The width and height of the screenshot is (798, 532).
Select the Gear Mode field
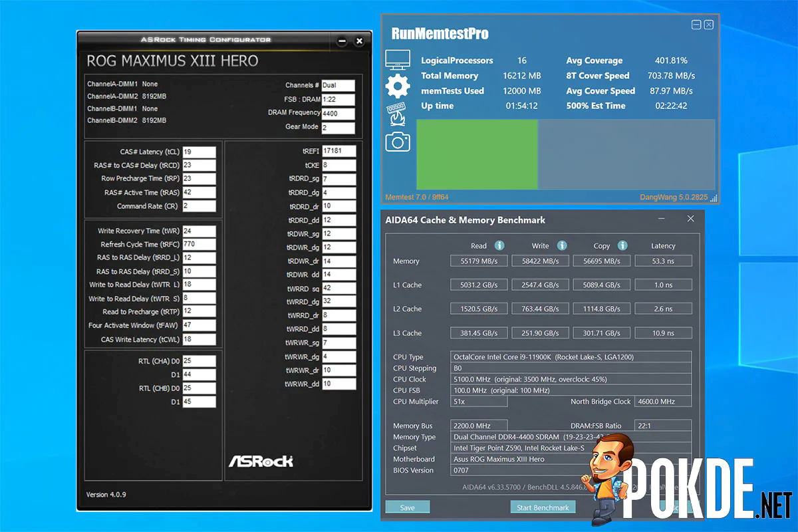338,128
